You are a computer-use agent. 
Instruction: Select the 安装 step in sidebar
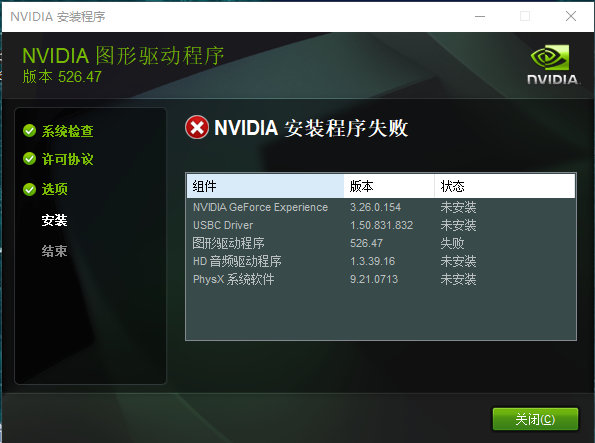55,220
